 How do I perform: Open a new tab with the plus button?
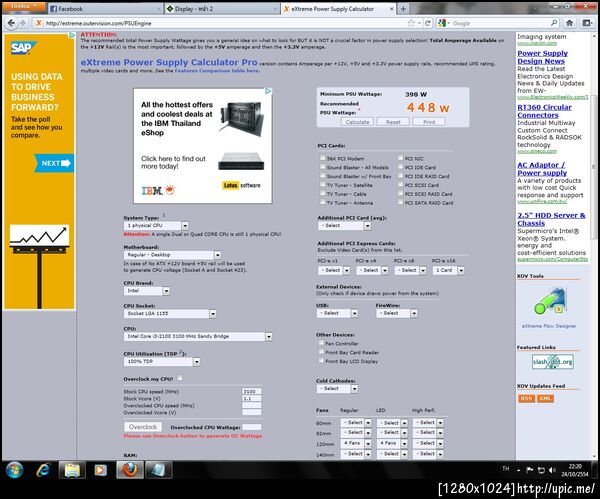[x=403, y=8]
